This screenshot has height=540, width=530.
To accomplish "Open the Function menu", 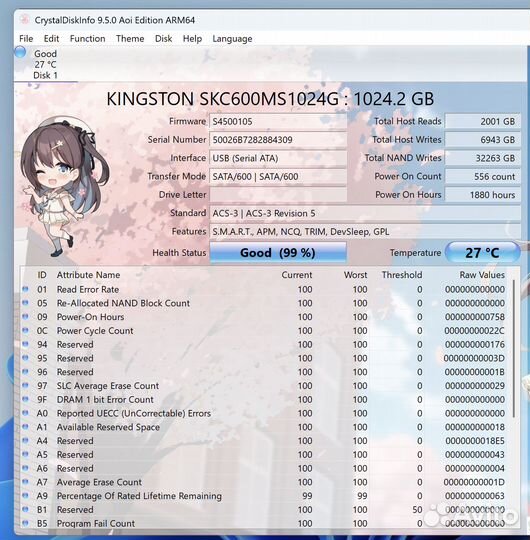I will [87, 39].
